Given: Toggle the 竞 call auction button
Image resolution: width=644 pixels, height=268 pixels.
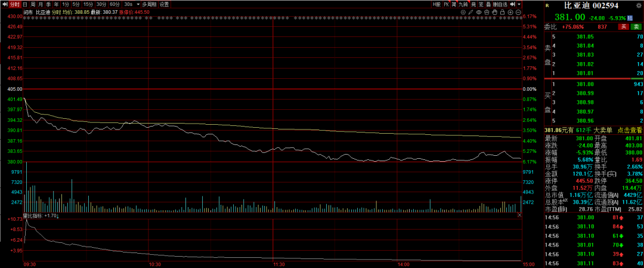Looking at the screenshot, I should pos(473,4).
